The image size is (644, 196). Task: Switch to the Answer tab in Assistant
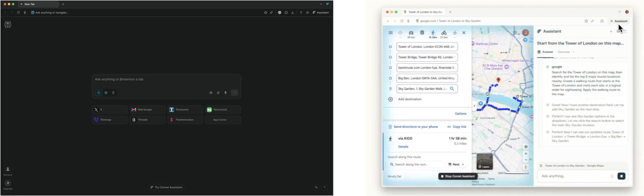[545, 52]
